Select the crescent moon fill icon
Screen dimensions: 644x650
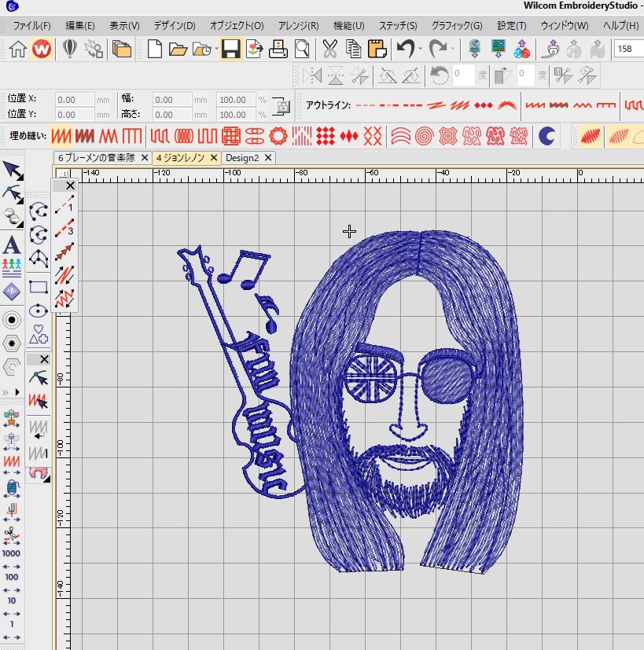pyautogui.click(x=546, y=136)
